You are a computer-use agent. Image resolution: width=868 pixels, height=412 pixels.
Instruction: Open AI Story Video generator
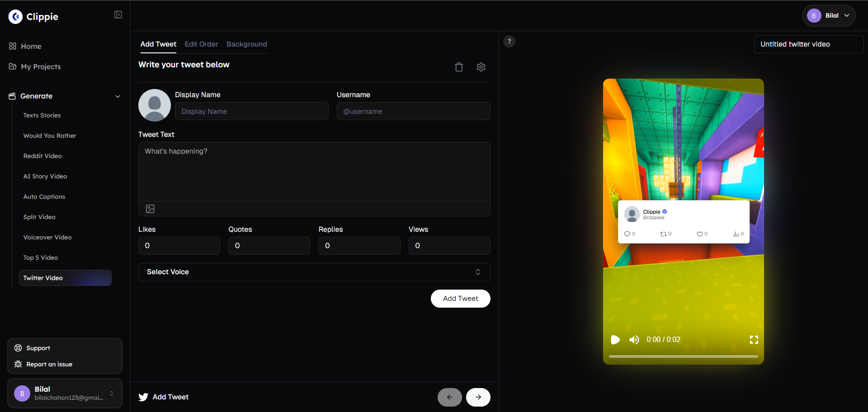click(45, 176)
